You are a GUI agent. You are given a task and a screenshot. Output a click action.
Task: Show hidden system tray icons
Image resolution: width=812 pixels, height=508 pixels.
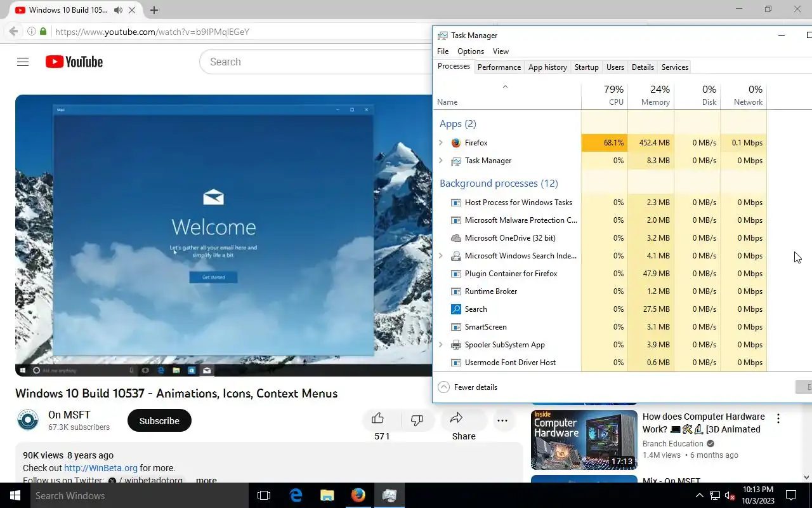click(700, 496)
